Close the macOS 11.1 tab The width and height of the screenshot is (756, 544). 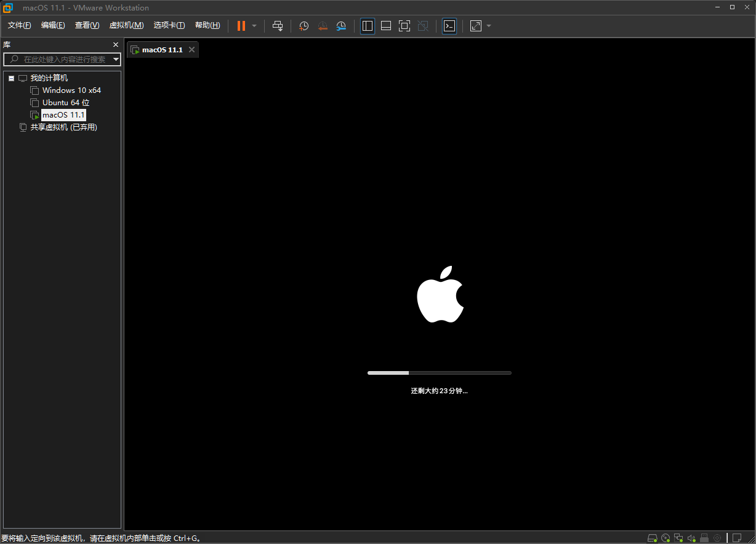(x=192, y=50)
